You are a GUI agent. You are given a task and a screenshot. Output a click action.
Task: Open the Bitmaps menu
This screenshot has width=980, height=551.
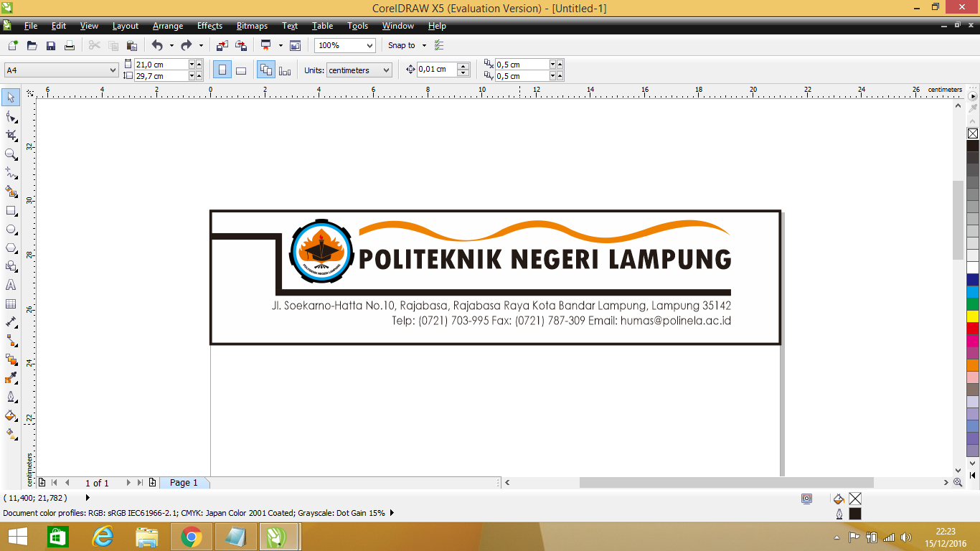(252, 26)
